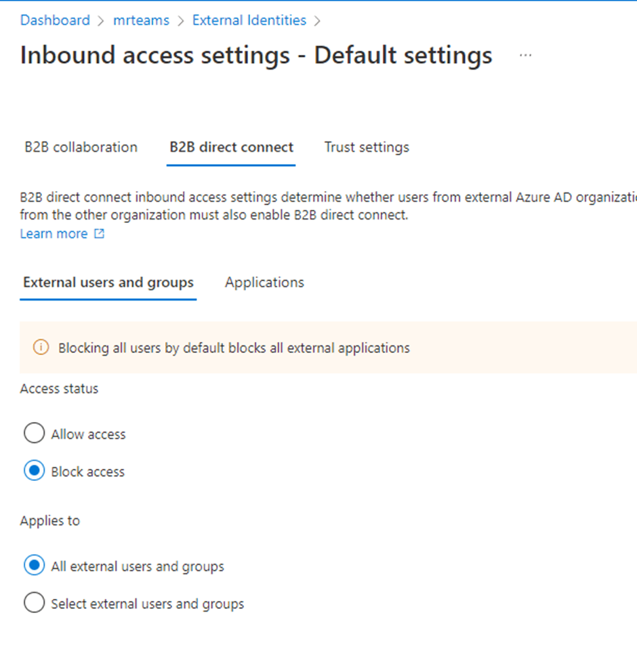This screenshot has height=672, width=637.
Task: Switch to the Applications sub-tab
Action: click(264, 282)
